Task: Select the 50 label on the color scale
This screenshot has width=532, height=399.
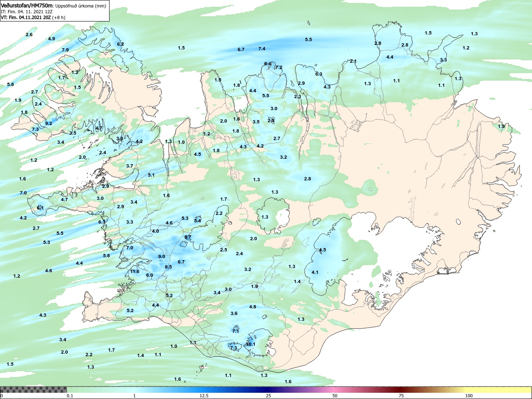Action: tap(335, 396)
